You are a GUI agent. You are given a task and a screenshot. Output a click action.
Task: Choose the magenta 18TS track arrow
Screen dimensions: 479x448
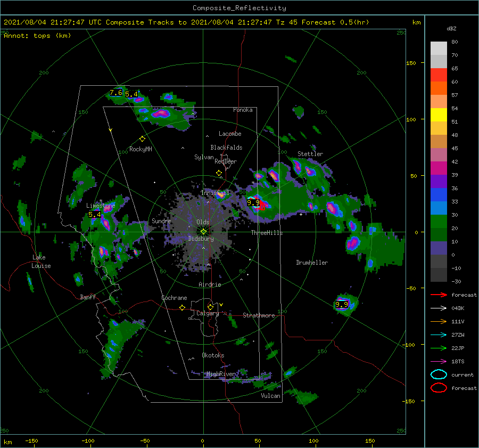(439, 362)
